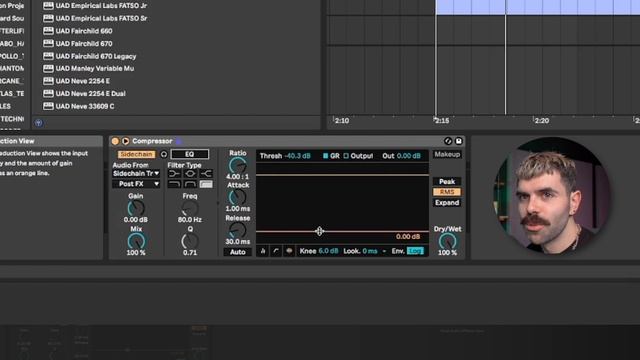Enable sidechain listen headphone icon

click(x=164, y=154)
